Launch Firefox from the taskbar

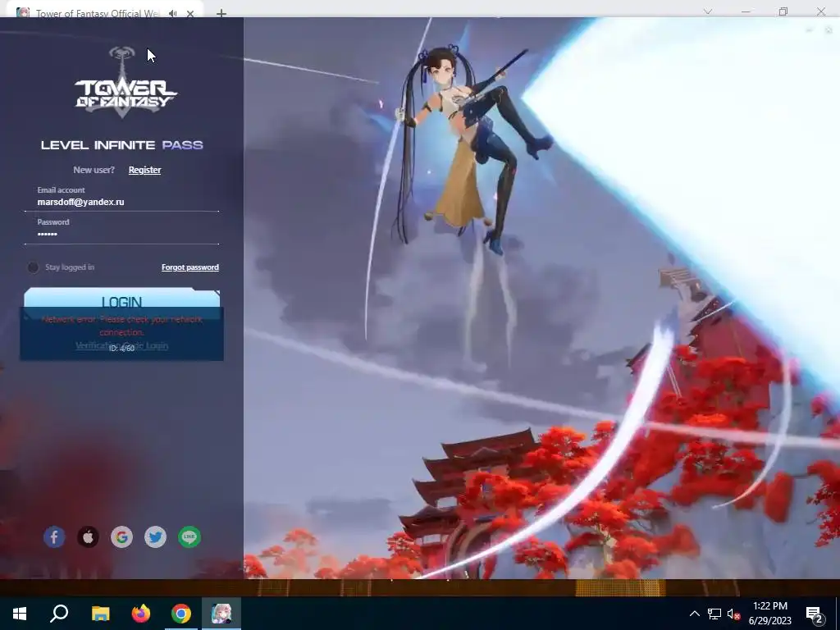pyautogui.click(x=141, y=614)
